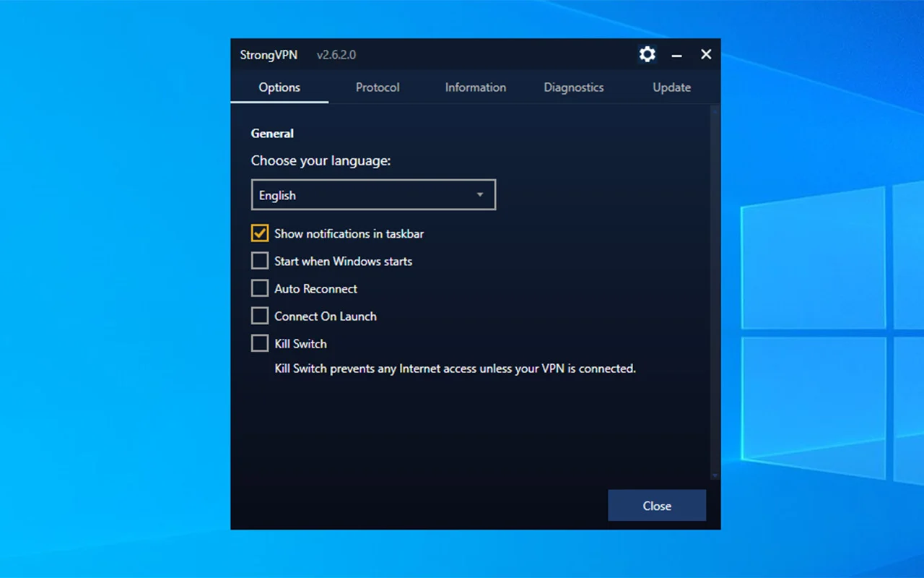Enable Start when Windows starts
This screenshot has width=924, height=578.
pos(260,261)
